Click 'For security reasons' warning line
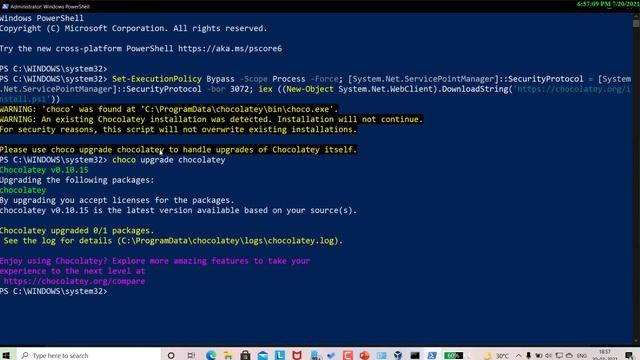Screen dimensions: 640x360 [178, 129]
